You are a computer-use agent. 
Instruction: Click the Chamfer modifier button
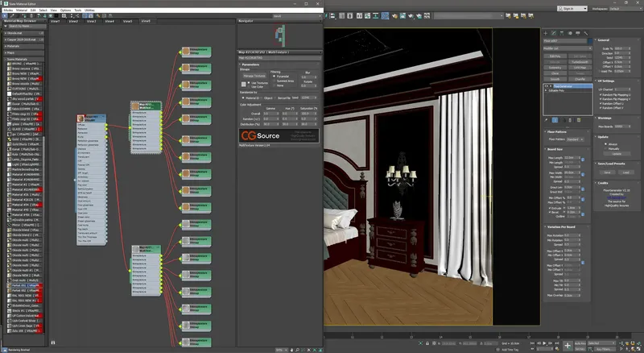coord(580,79)
